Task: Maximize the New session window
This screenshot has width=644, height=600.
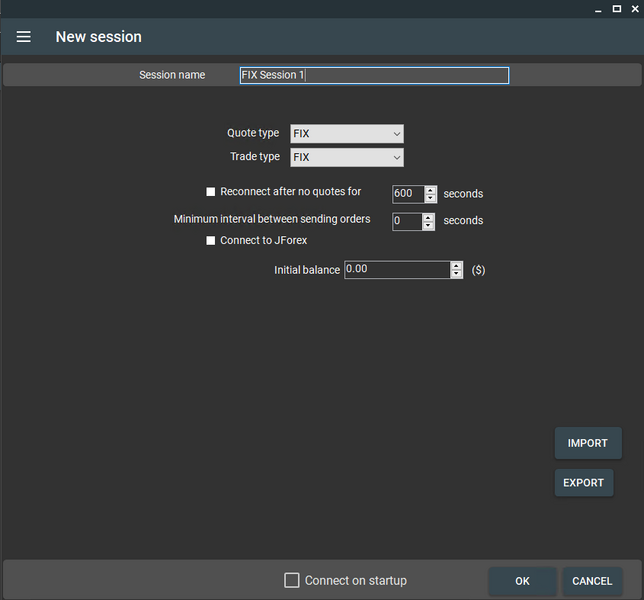Action: click(x=617, y=8)
